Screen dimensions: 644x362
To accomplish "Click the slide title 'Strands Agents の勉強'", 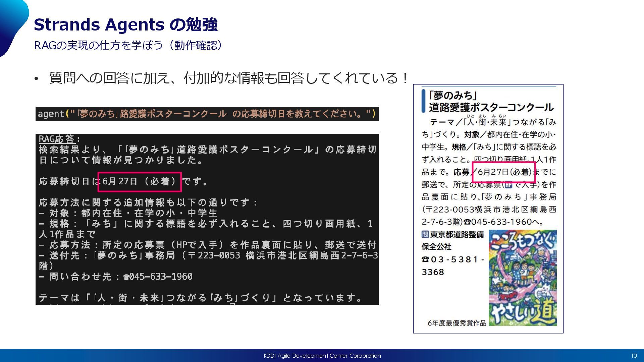I will (x=126, y=24).
